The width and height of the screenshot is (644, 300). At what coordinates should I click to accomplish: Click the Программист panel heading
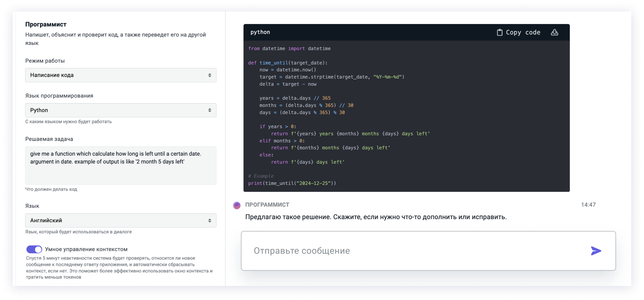click(46, 24)
